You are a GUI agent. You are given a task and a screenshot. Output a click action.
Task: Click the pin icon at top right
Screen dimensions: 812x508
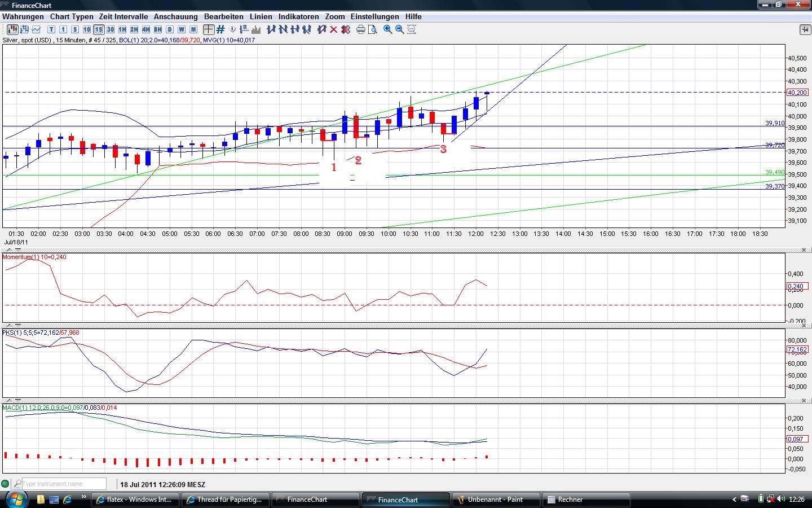click(x=805, y=29)
